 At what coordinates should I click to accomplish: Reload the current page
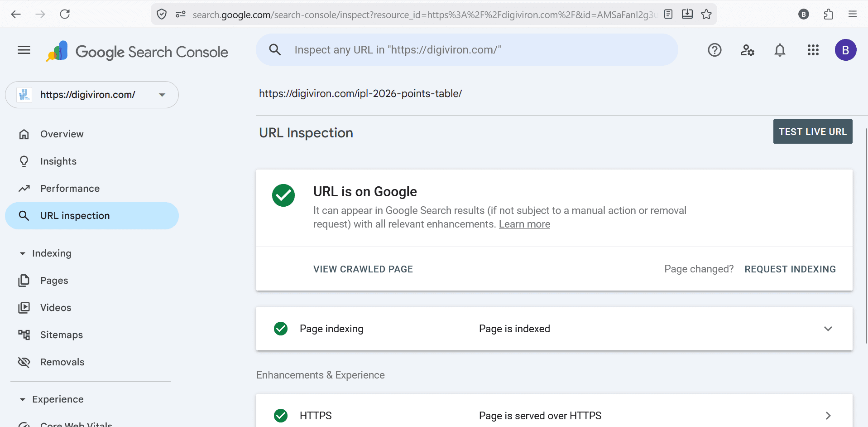pyautogui.click(x=65, y=14)
